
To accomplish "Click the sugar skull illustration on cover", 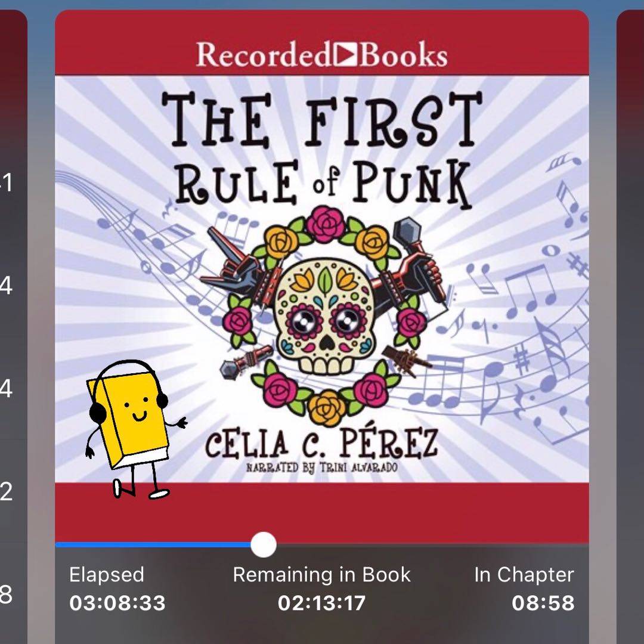I will [324, 315].
